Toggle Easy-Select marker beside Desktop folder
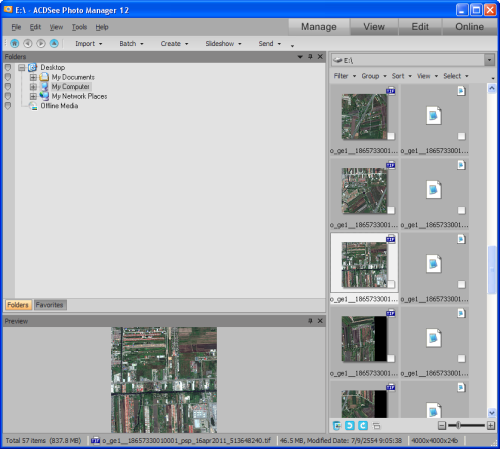Image resolution: width=500 pixels, height=449 pixels. (x=8, y=68)
